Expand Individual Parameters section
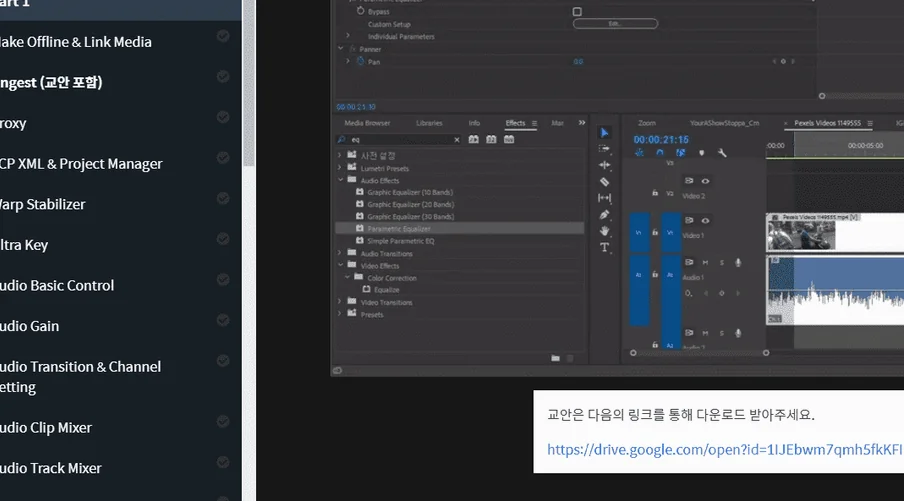 [349, 37]
